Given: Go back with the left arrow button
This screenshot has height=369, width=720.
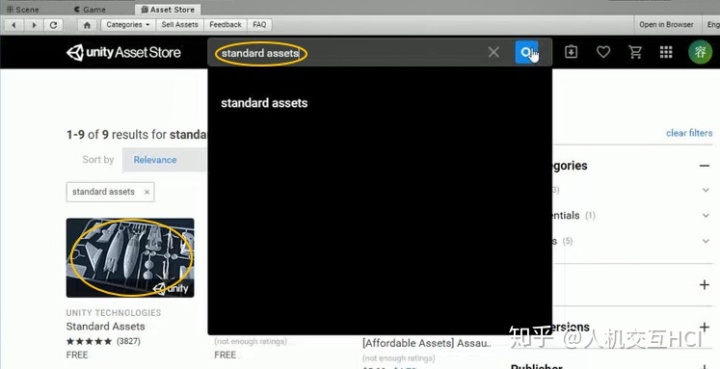Looking at the screenshot, I should click(14, 25).
